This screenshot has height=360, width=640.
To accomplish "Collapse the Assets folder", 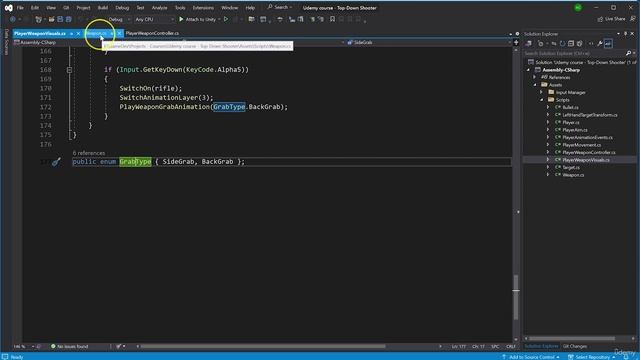I will 535,85.
